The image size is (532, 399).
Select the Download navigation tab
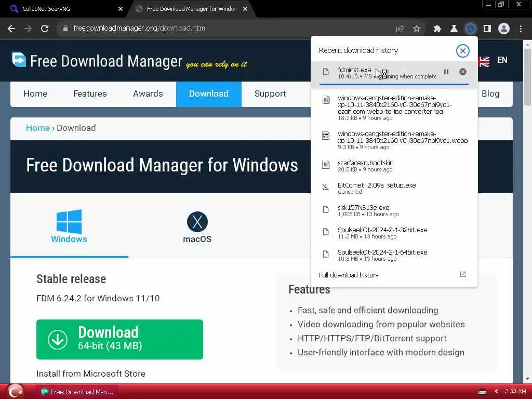(x=209, y=94)
